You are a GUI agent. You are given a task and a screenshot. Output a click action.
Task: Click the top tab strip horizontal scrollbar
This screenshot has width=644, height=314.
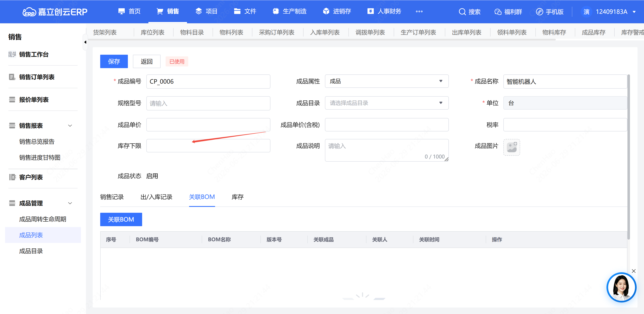[321, 39]
